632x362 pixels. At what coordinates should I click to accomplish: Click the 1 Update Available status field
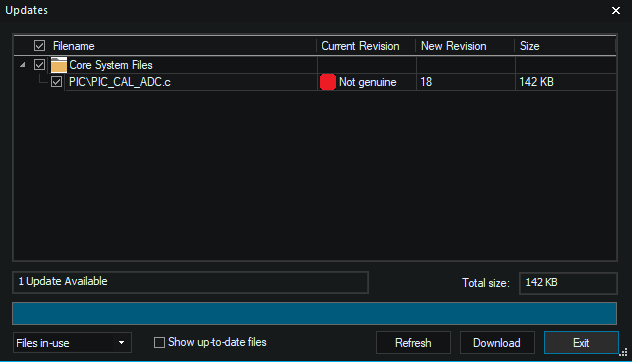[x=190, y=282]
